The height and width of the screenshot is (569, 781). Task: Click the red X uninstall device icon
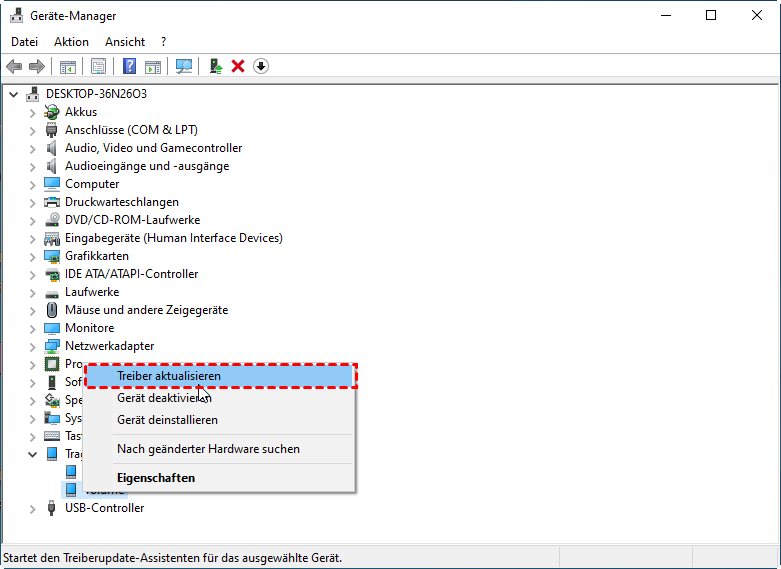(x=238, y=66)
